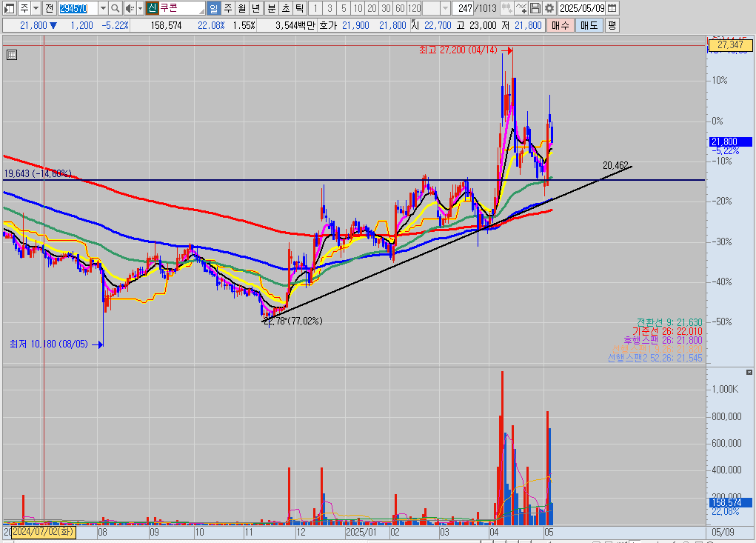Click the 294570 stock code field
Image resolution: width=756 pixels, height=543 pixels.
[78, 8]
